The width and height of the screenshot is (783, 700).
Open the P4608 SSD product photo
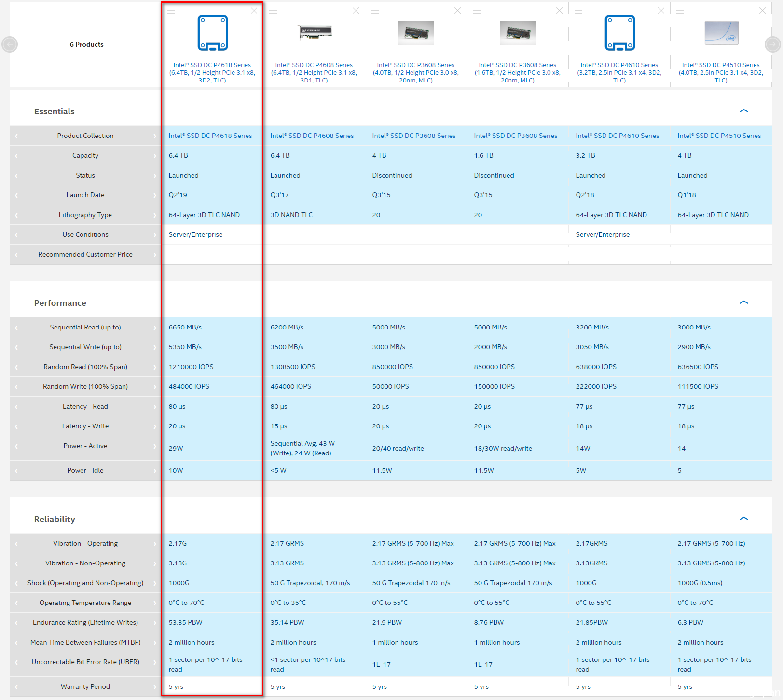click(315, 32)
